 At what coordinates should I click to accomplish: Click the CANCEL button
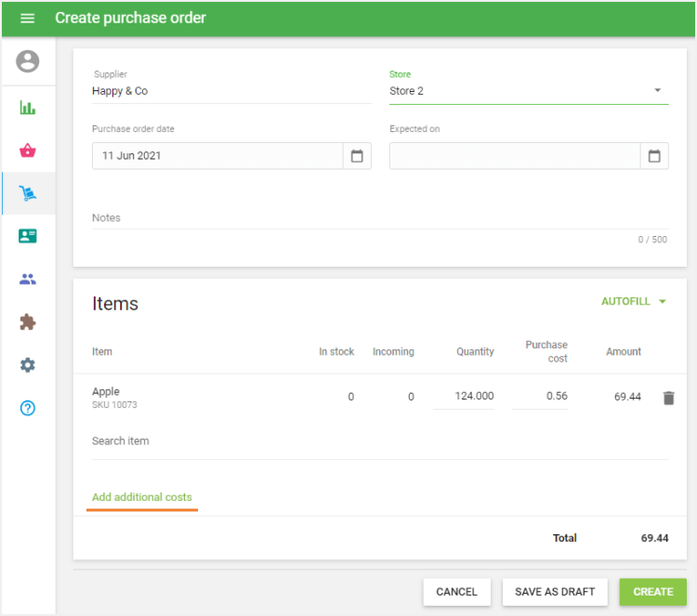pyautogui.click(x=456, y=592)
